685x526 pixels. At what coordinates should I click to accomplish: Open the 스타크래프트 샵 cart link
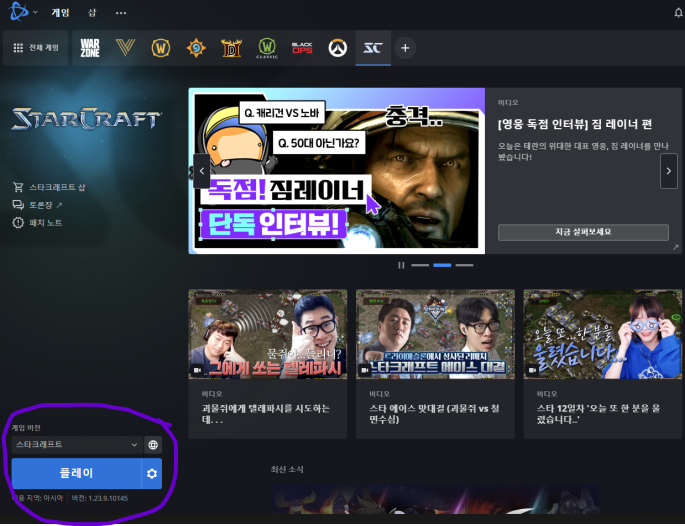(x=49, y=187)
